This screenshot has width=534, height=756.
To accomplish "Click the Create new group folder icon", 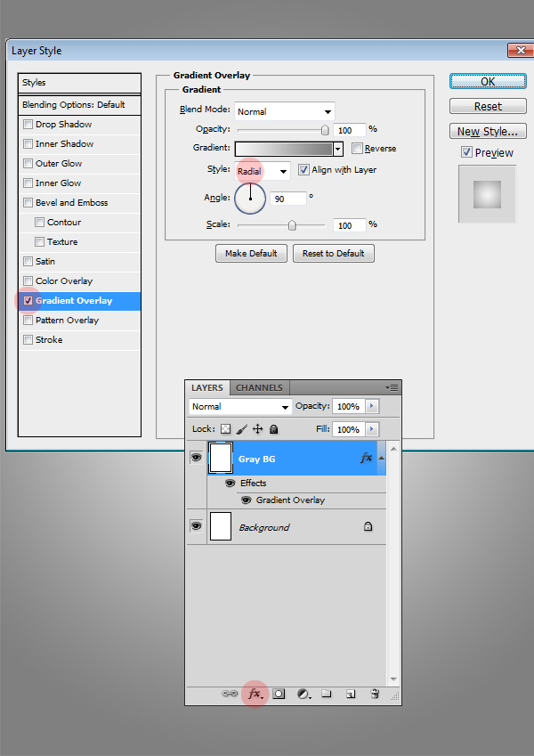I will [327, 694].
